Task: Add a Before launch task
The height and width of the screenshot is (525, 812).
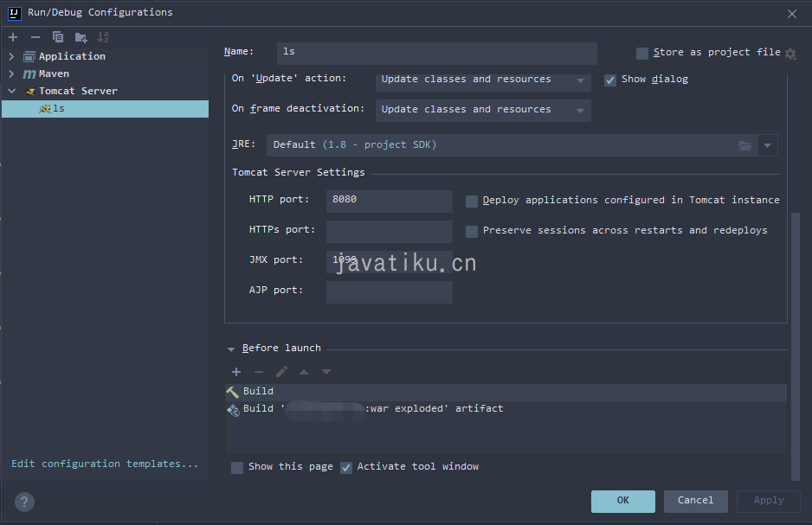Action: pyautogui.click(x=236, y=372)
